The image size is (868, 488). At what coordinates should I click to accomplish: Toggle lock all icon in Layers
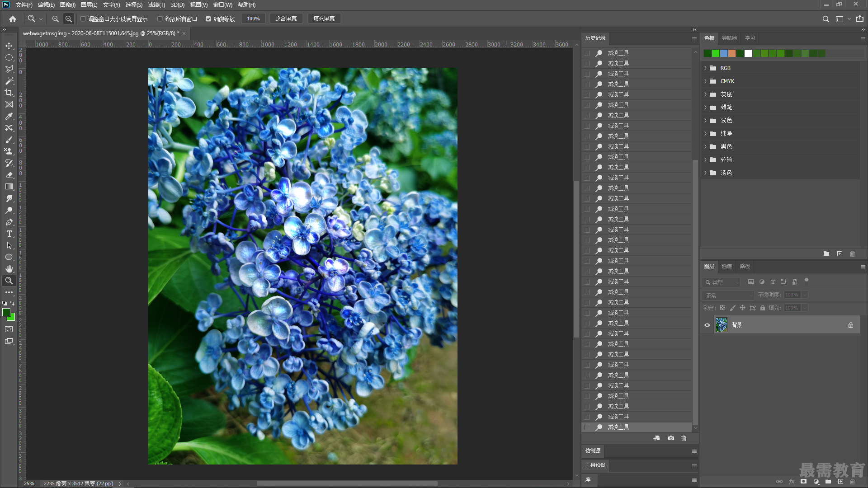763,308
